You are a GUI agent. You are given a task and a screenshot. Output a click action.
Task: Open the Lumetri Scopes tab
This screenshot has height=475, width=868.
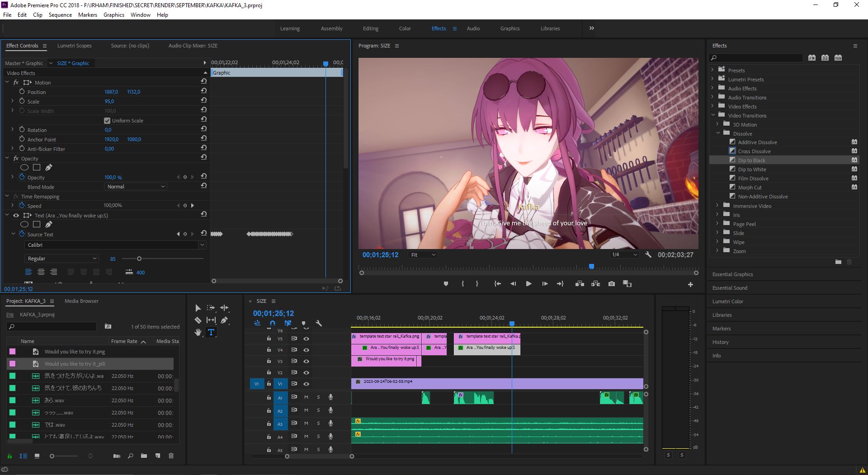(x=75, y=46)
